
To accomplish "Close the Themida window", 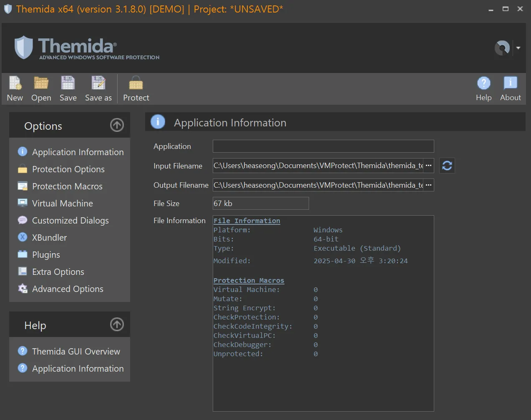I will tap(520, 9).
